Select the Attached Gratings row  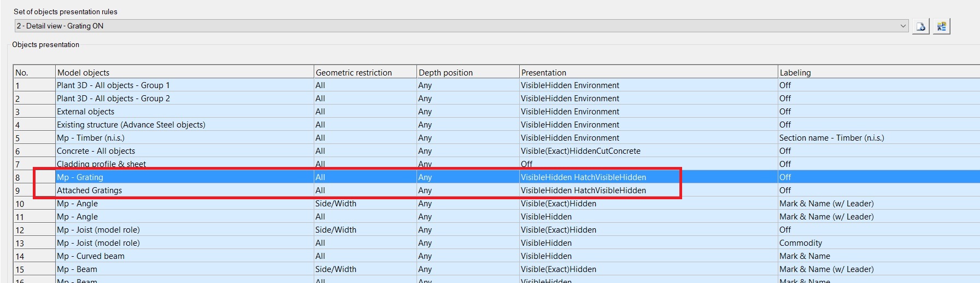[x=89, y=190]
